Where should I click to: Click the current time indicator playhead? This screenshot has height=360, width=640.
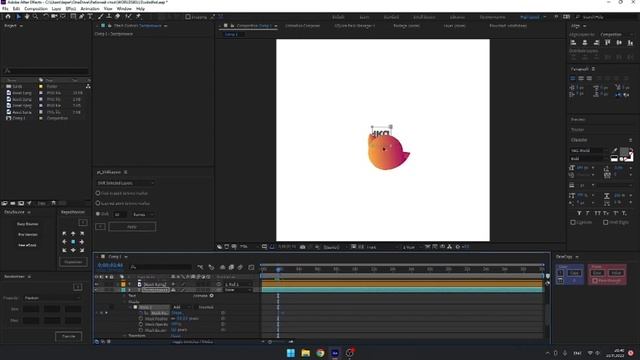coord(278,269)
